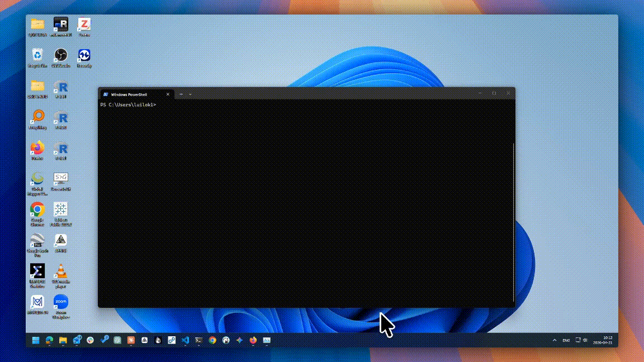
Task: Select the Everything search desktop icon
Action: tap(37, 117)
